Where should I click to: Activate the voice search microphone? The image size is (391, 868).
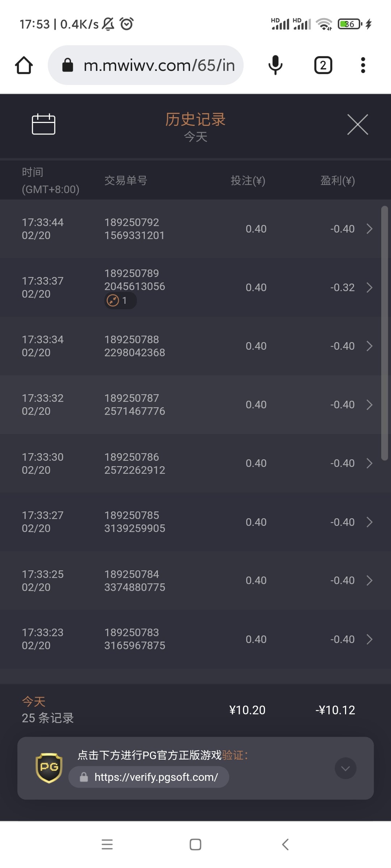[276, 65]
